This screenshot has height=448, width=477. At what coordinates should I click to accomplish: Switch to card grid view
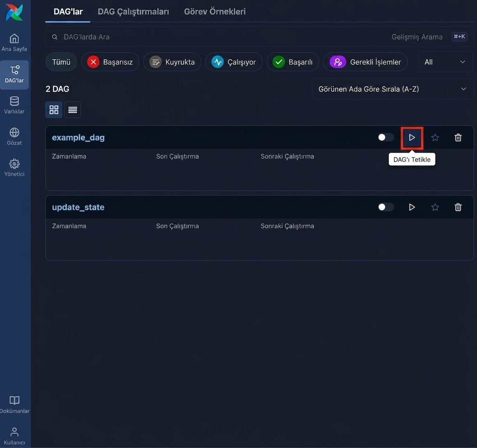54,110
